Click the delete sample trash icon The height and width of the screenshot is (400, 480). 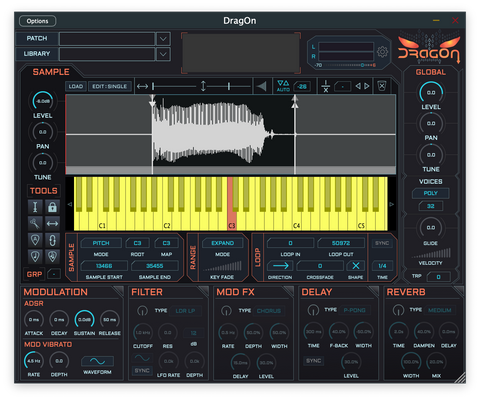(382, 86)
